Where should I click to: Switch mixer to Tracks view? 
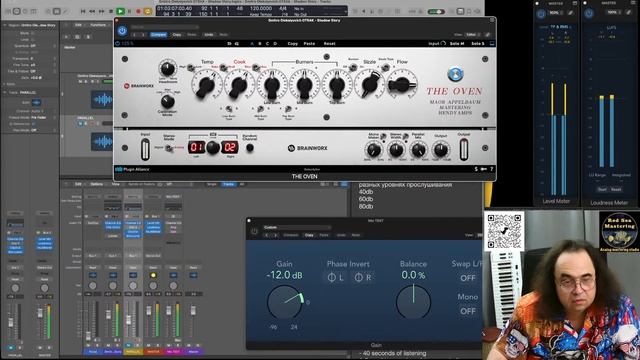click(229, 184)
